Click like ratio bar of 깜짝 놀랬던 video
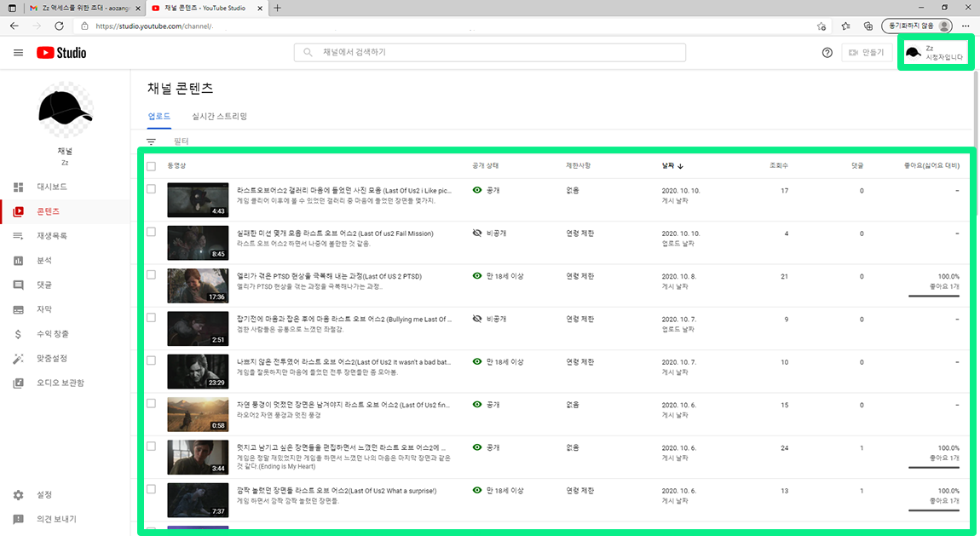The height and width of the screenshot is (536, 980). [x=934, y=510]
